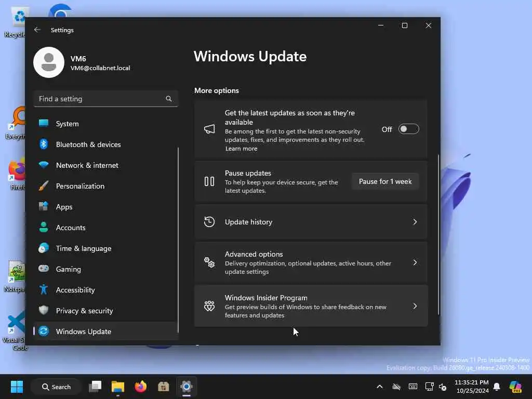Launch Firefox from the taskbar

pyautogui.click(x=140, y=387)
